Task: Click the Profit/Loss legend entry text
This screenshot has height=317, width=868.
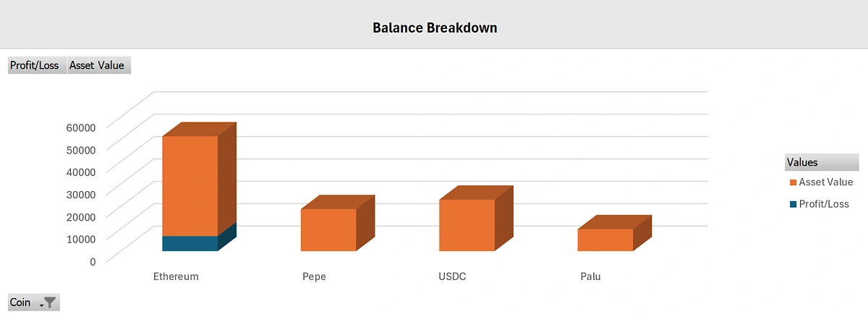Action: tap(824, 204)
